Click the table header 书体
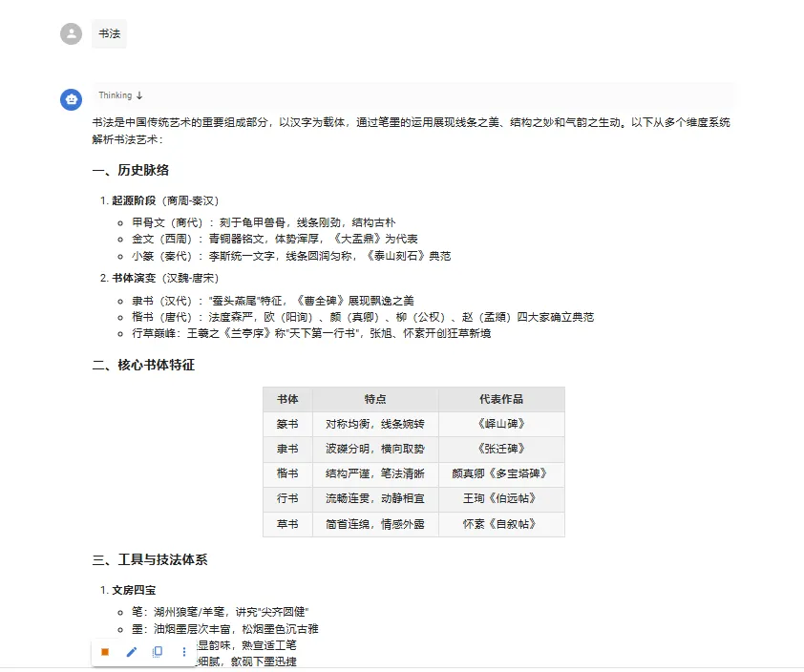This screenshot has width=804, height=672. pos(287,399)
